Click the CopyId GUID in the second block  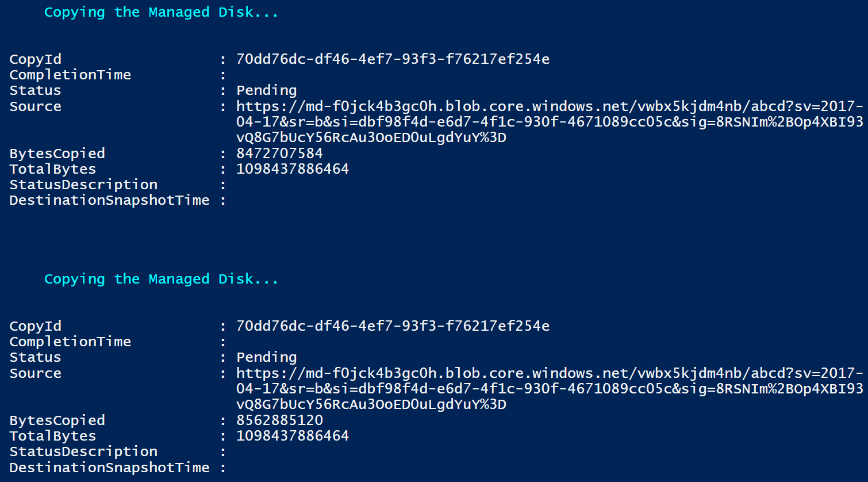[393, 326]
